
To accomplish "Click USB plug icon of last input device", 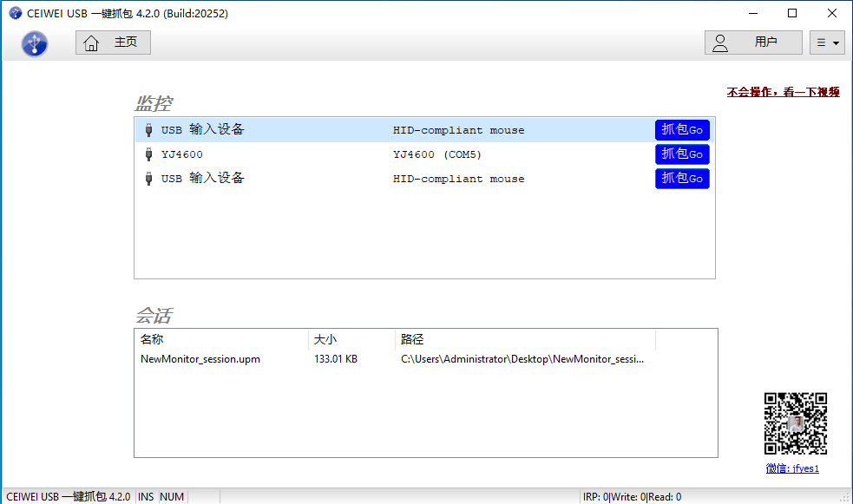I will coord(148,179).
